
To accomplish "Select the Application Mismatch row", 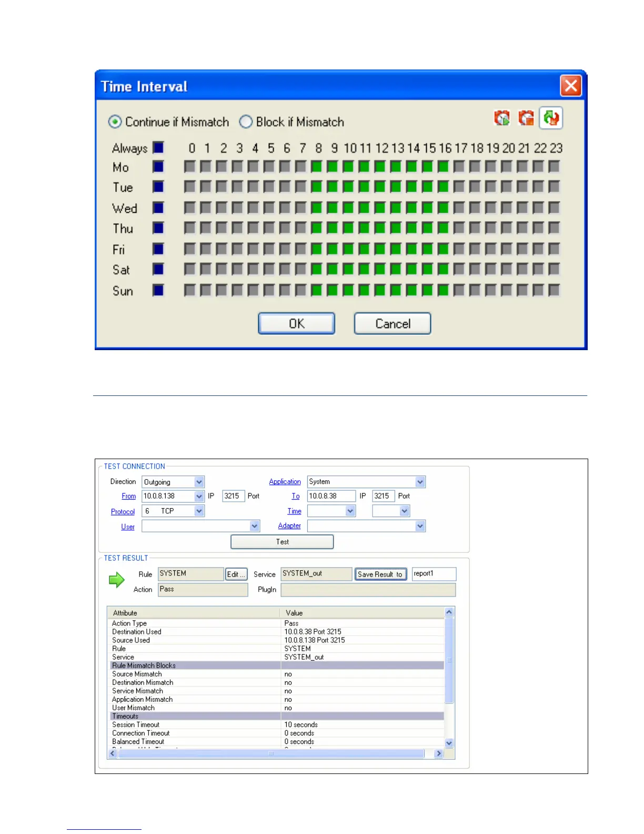I will [277, 699].
